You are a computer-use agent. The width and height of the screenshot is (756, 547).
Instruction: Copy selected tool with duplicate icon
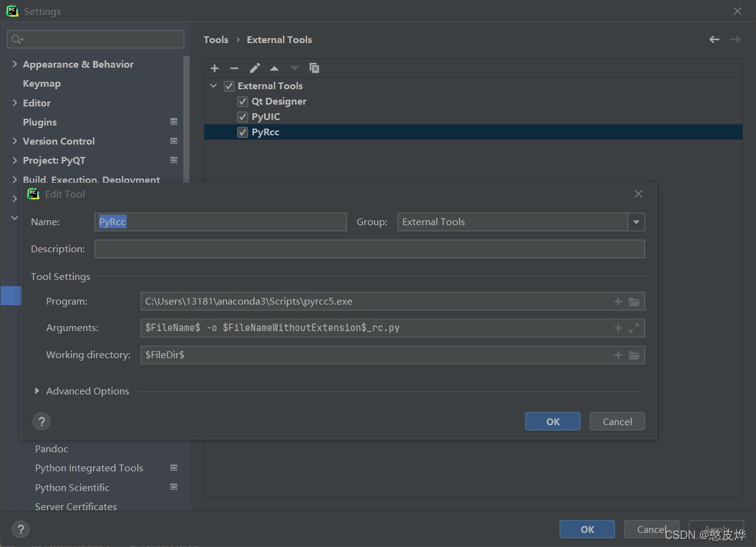tap(314, 68)
